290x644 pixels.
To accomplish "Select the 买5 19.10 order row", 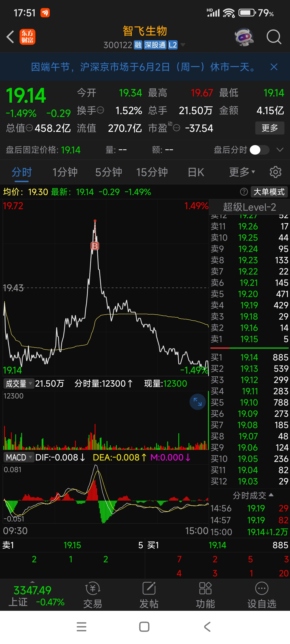I will pos(250,402).
